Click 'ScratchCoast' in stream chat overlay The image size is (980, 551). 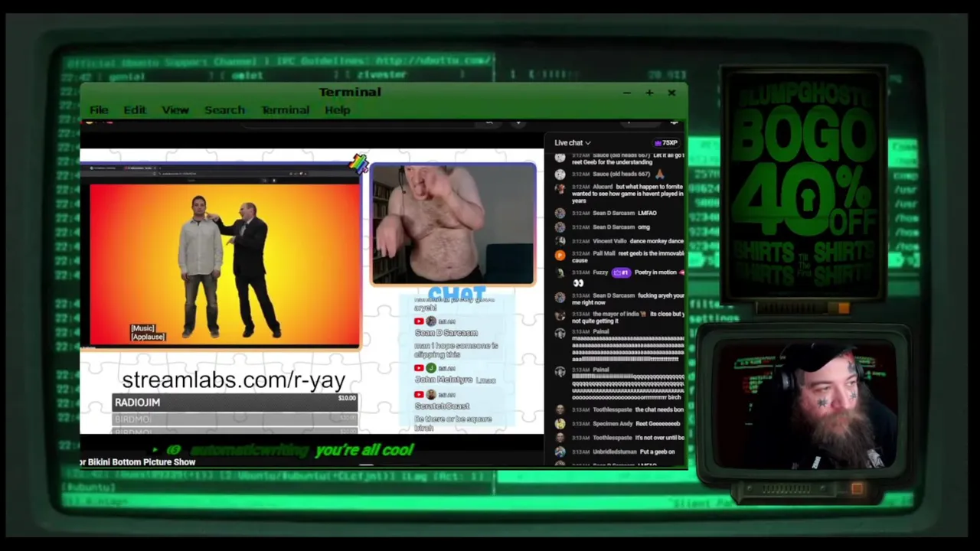(443, 406)
